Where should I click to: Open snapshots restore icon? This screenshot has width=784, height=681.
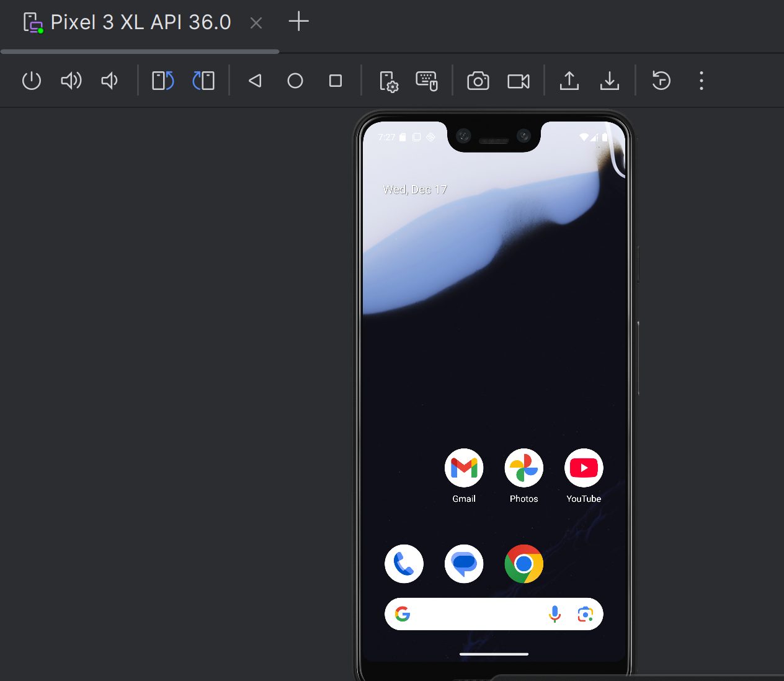661,81
